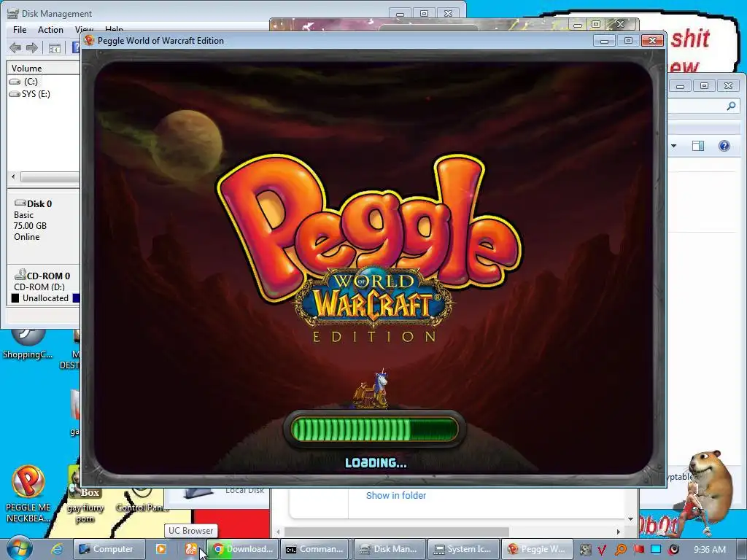Click the search magnifier in the Explorer window
Screen dimensions: 747x560
pyautogui.click(x=731, y=106)
